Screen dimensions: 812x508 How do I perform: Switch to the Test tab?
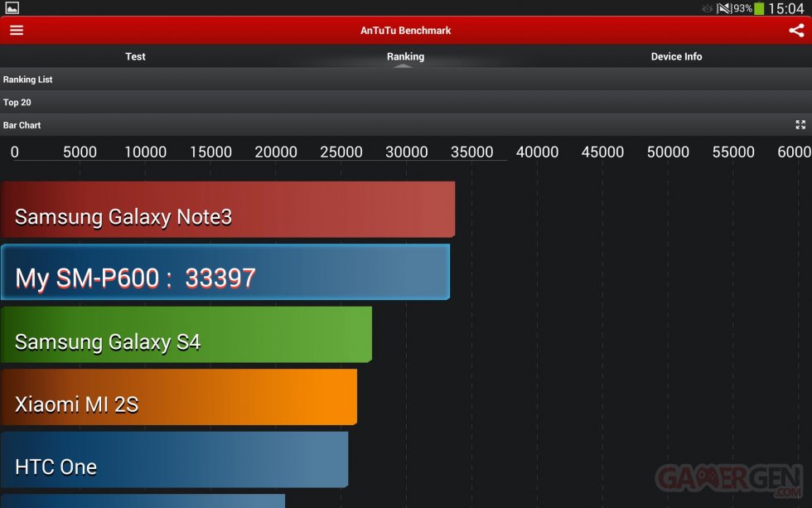135,56
